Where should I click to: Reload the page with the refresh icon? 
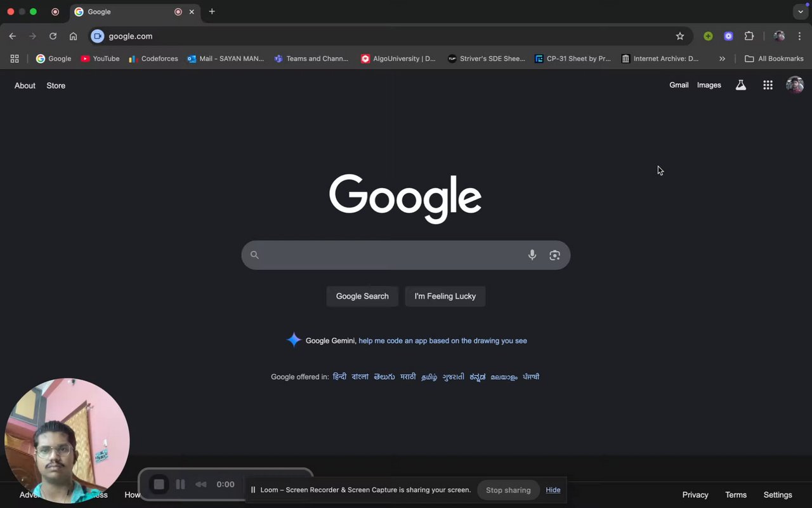(x=53, y=36)
